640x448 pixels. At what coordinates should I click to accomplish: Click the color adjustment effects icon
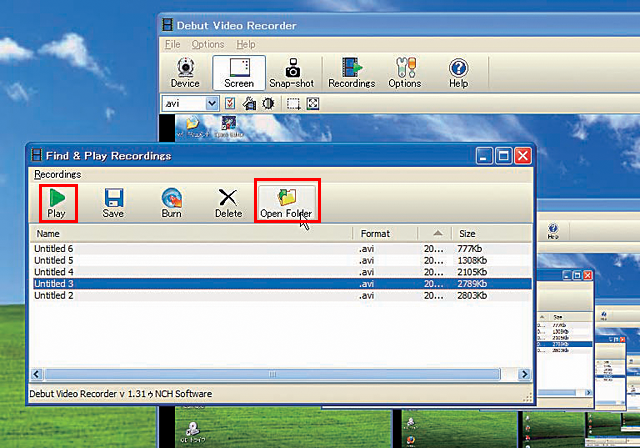click(268, 104)
